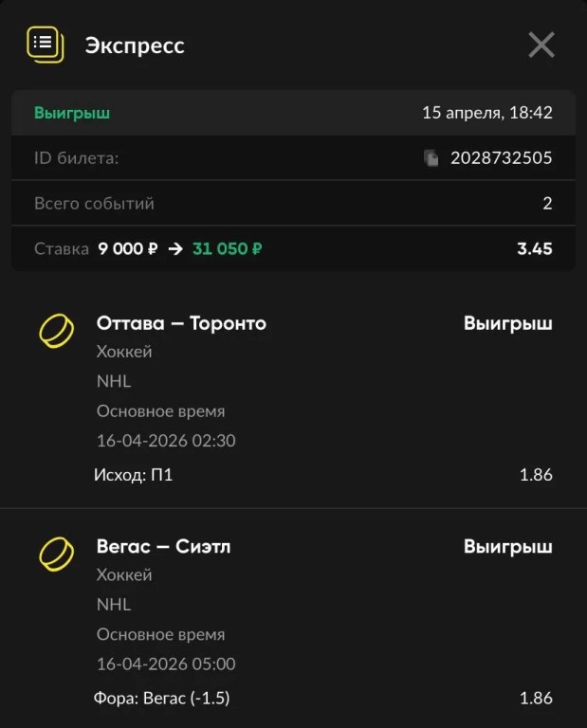The height and width of the screenshot is (728, 587).
Task: Click the Выигрыш result for Вегас — Сиэтл
Action: pos(507,546)
